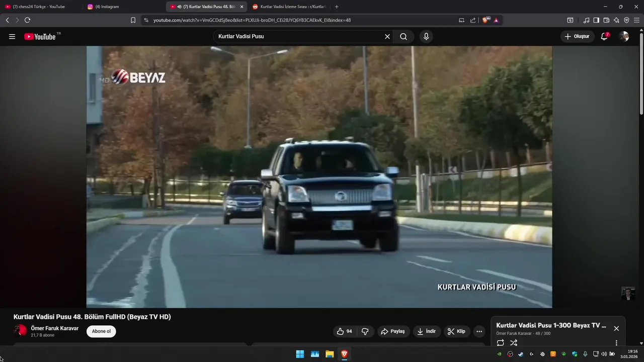Close the playlist panel

coord(616,328)
